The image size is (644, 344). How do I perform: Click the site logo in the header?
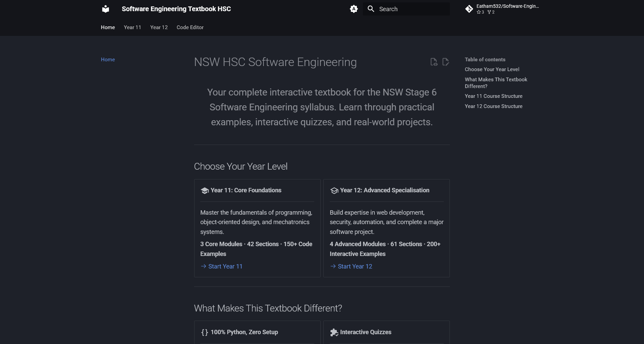pyautogui.click(x=105, y=9)
